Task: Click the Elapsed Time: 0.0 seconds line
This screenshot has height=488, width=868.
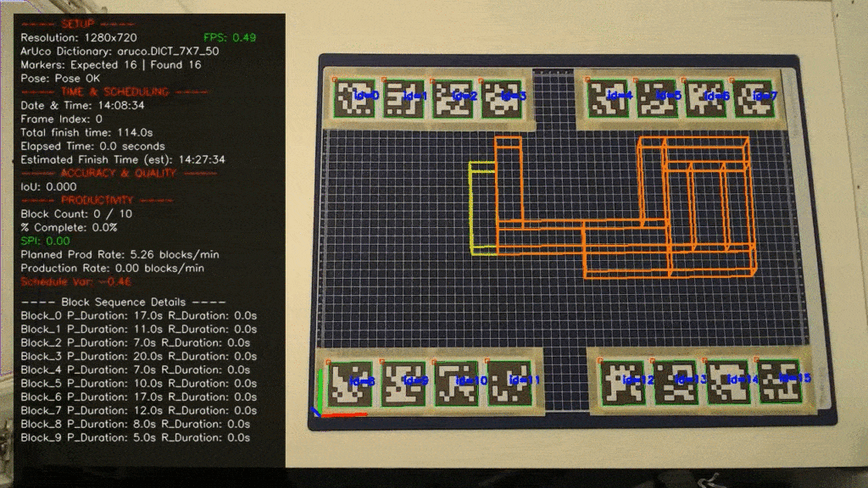Action: coord(93,146)
